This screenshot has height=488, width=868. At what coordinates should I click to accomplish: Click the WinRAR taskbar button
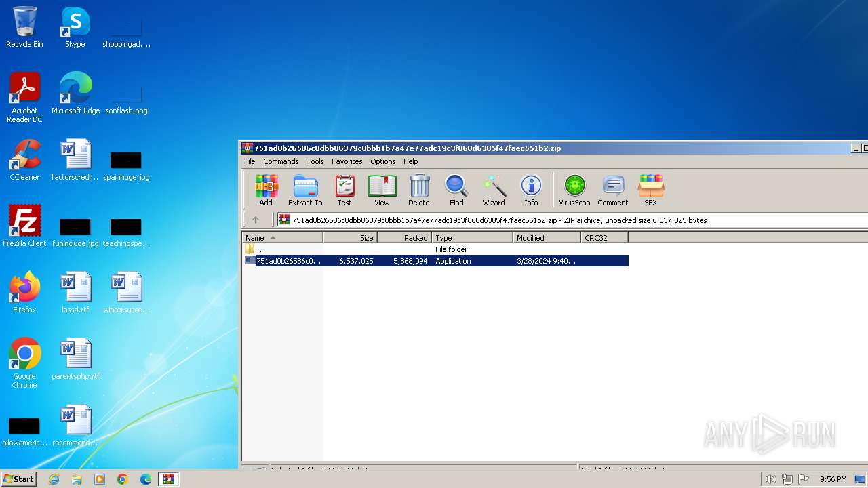tap(169, 479)
